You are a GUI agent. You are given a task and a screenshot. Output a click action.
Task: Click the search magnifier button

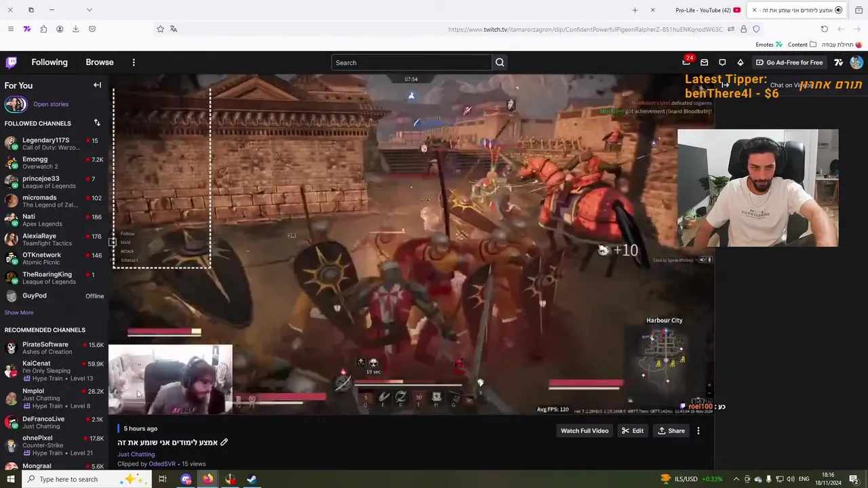tap(500, 62)
